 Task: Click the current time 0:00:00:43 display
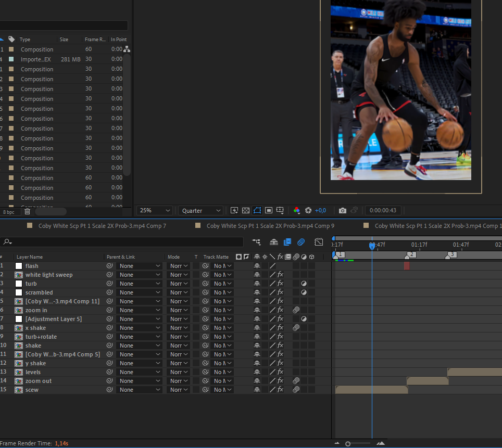(383, 210)
